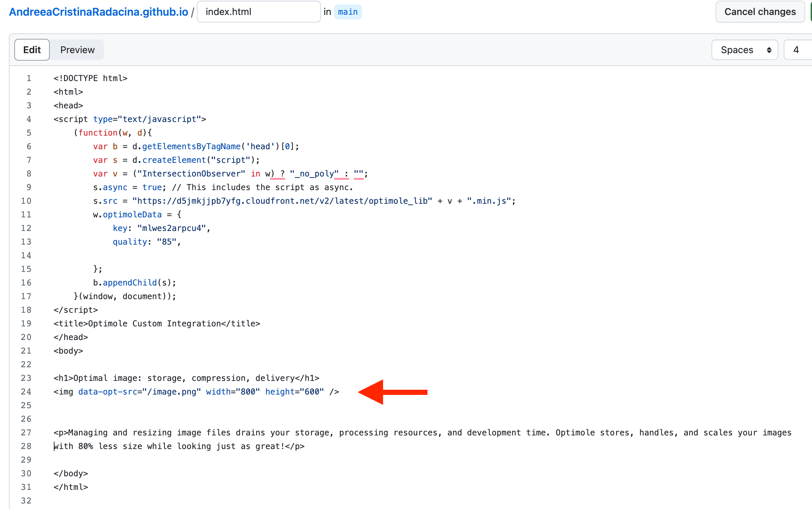Click the empty line 32 at the bottom
This screenshot has width=812, height=509.
coord(204,501)
